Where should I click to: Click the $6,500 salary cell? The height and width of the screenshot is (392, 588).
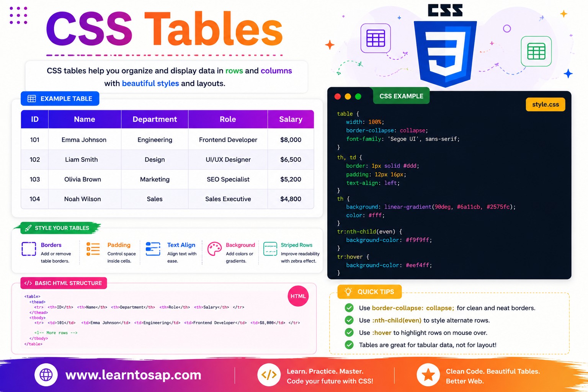[291, 160]
